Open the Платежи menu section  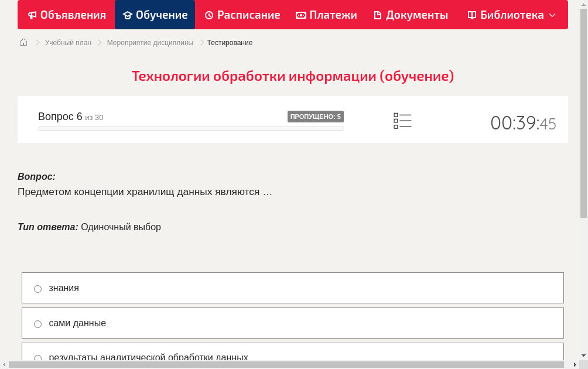point(326,15)
